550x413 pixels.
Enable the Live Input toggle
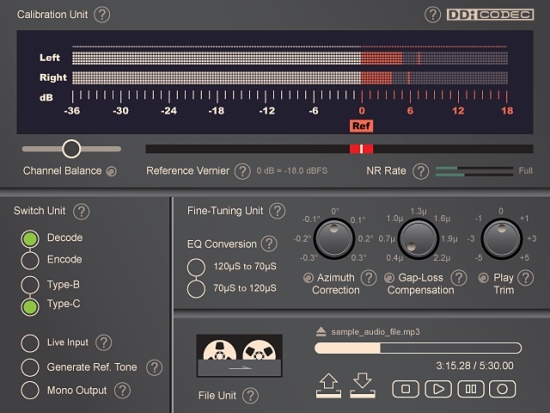[x=30, y=343]
